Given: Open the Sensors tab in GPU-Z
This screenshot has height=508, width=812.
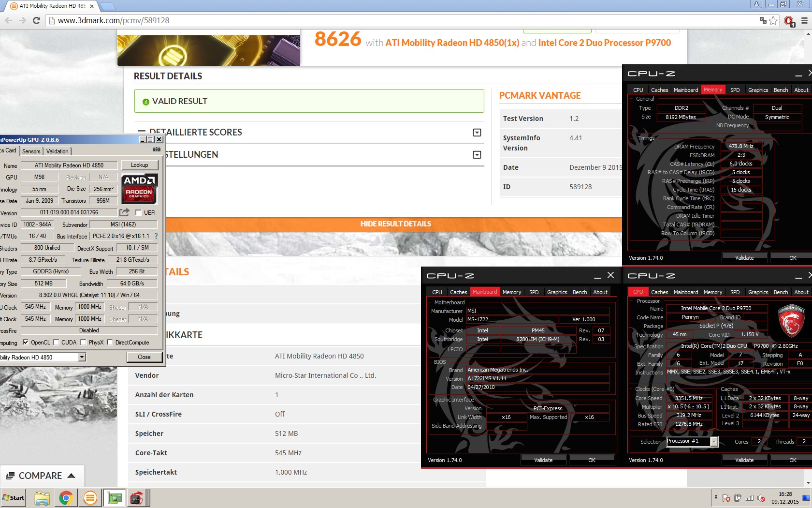Looking at the screenshot, I should [31, 151].
